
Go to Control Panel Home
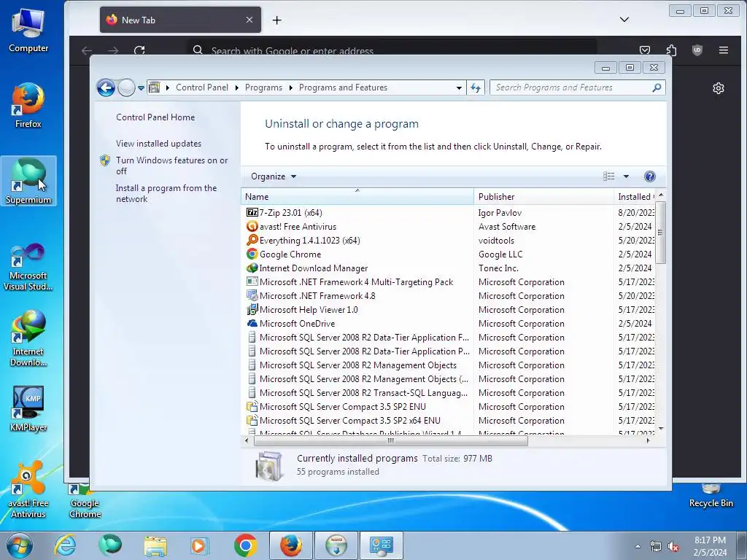point(155,117)
